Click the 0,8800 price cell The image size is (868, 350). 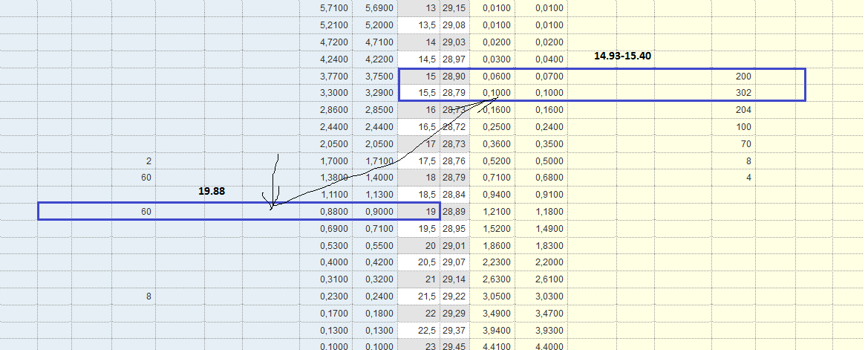[x=332, y=213]
